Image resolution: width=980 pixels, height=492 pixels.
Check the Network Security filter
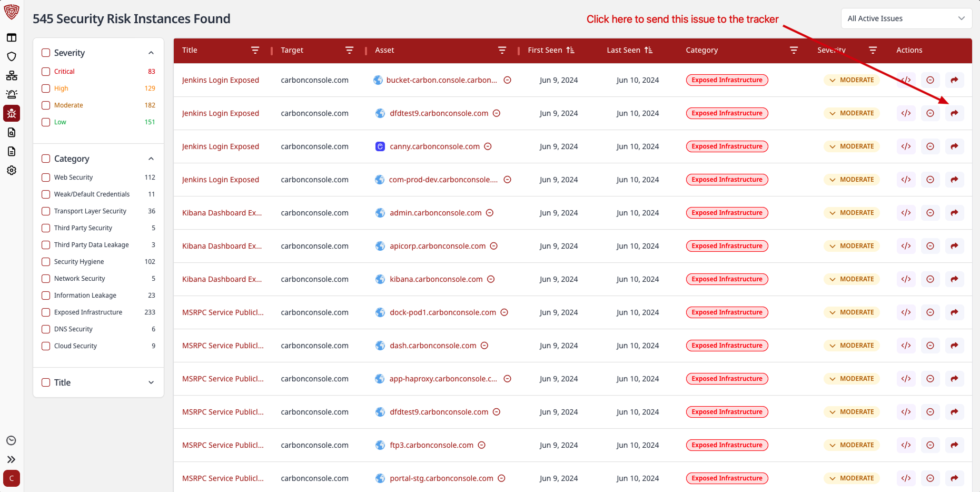pos(46,279)
